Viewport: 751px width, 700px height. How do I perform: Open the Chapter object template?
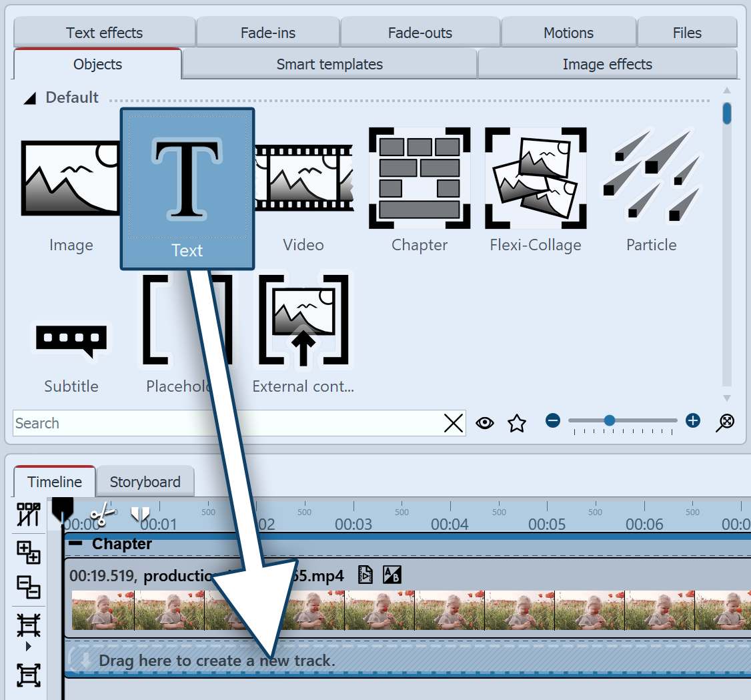pyautogui.click(x=419, y=177)
